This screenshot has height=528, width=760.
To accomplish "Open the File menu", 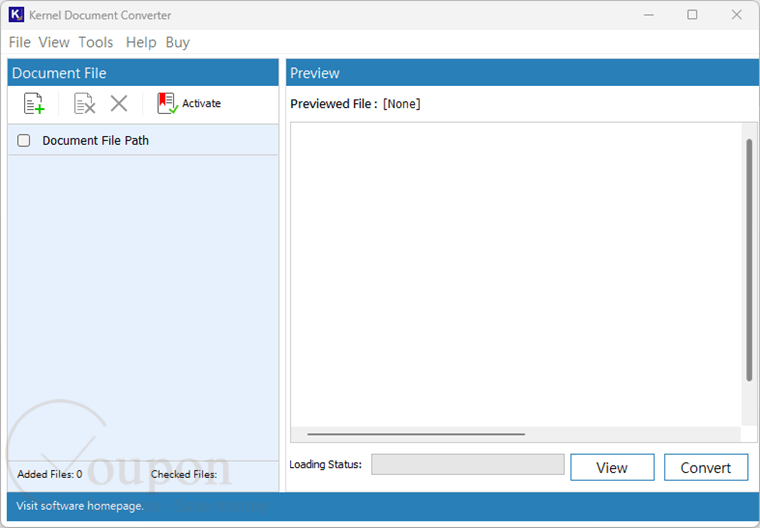I will (19, 42).
